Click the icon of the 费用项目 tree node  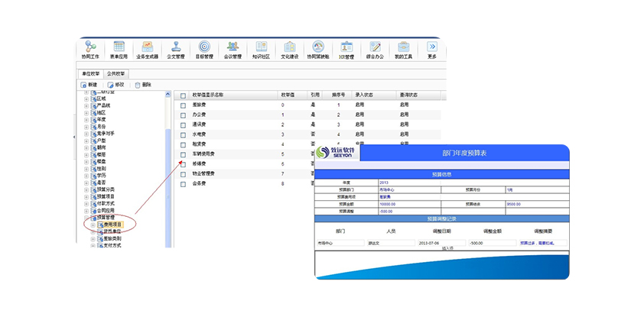[x=101, y=225]
